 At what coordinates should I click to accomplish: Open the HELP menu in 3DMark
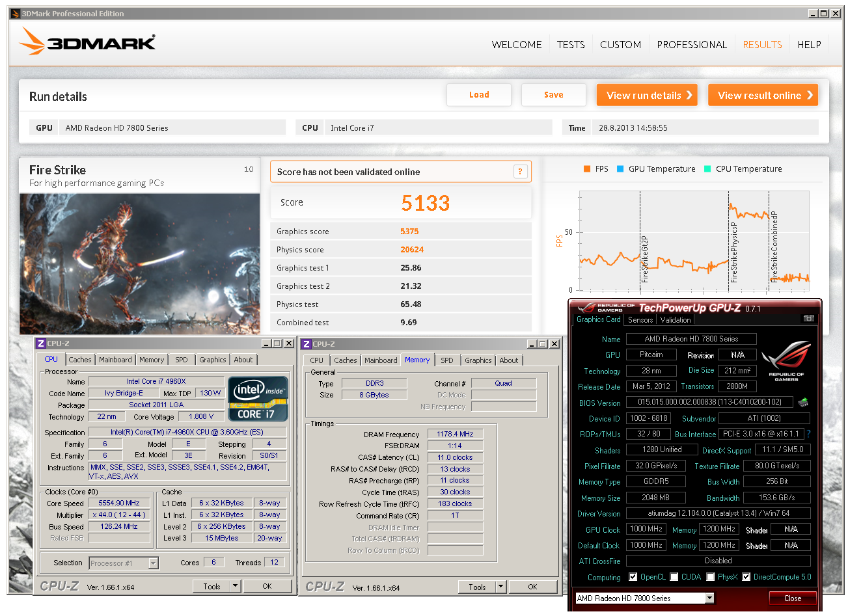pos(809,44)
